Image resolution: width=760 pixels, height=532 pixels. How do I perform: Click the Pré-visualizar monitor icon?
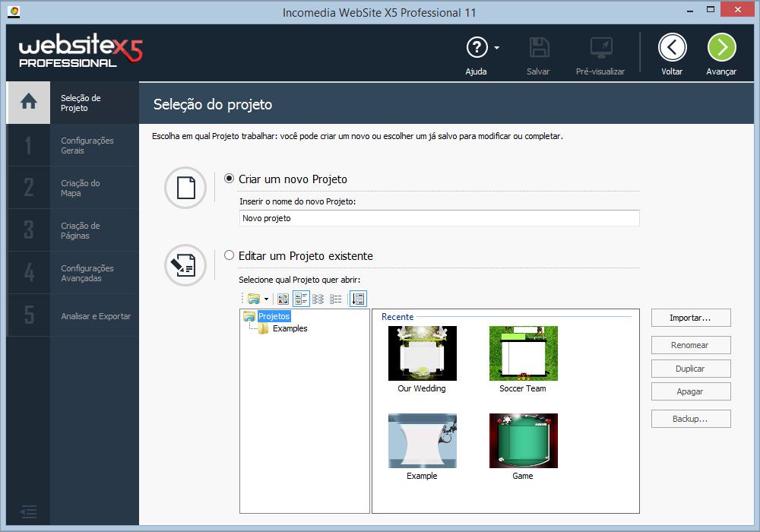coord(601,47)
